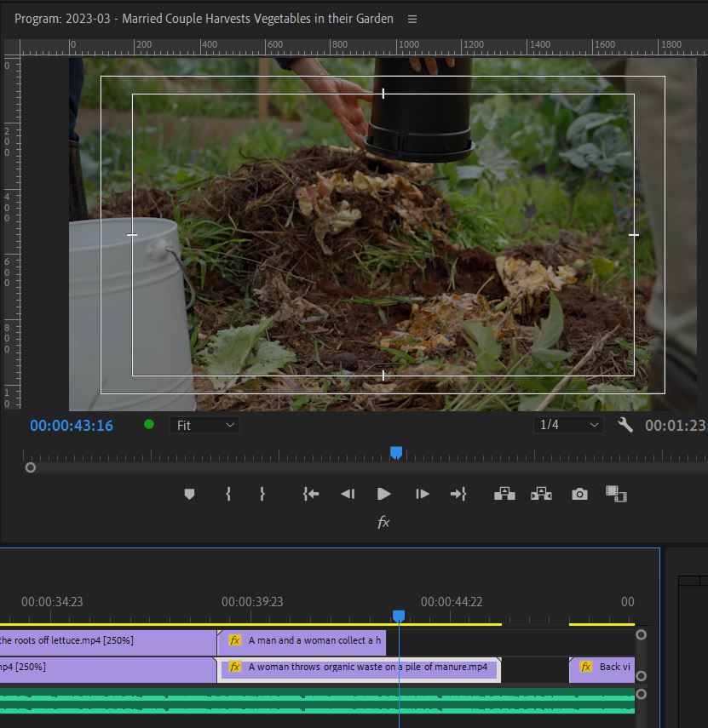708x728 pixels.
Task: Select the 'Back vi' clip
Action: click(x=602, y=669)
